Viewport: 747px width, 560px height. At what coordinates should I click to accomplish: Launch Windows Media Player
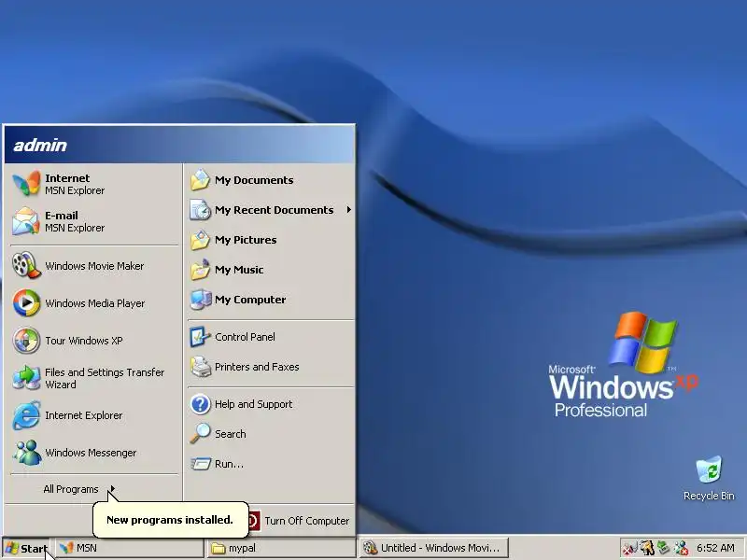[x=93, y=302]
